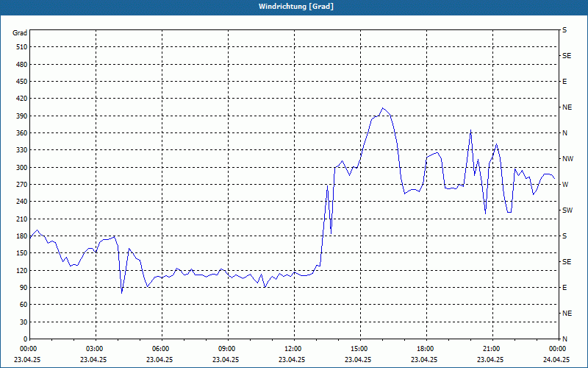The width and height of the screenshot is (588, 368).
Task: Click the 09:00 time label
Action: point(228,349)
